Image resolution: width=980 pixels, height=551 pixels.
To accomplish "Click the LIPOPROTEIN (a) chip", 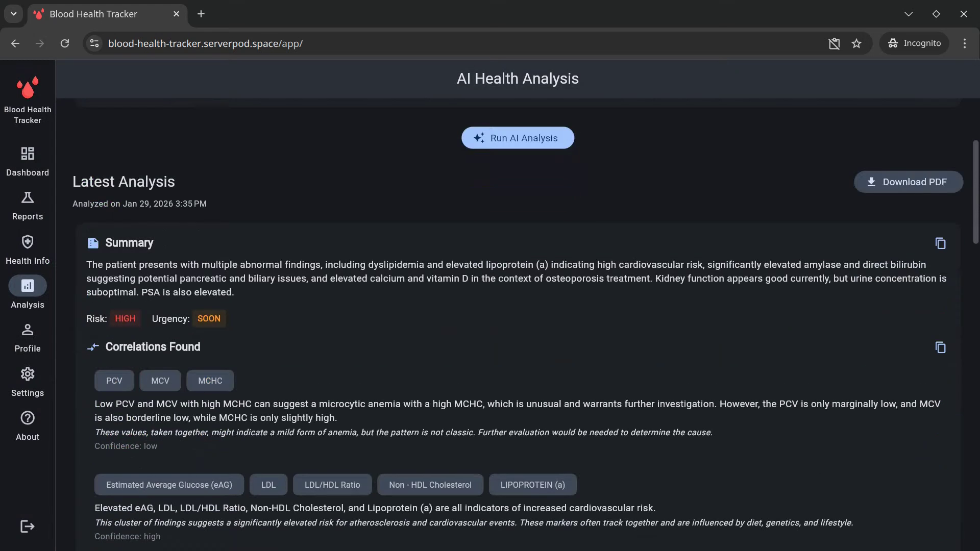I will (532, 485).
